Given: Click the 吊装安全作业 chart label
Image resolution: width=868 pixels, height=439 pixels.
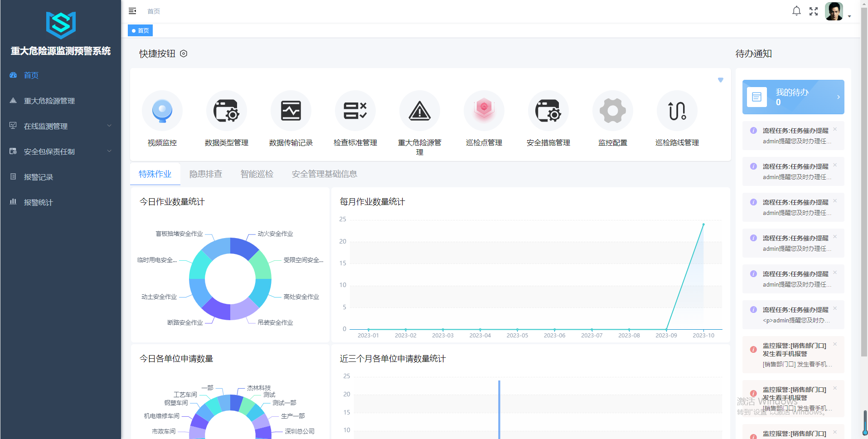Looking at the screenshot, I should (x=275, y=323).
